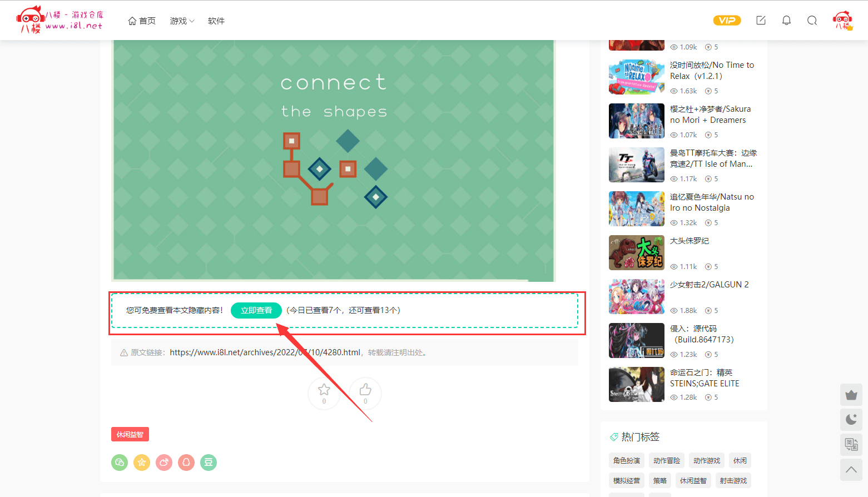Viewport: 868px width, 497px height.
Task: Share to Weibo using the icon
Action: tap(164, 462)
